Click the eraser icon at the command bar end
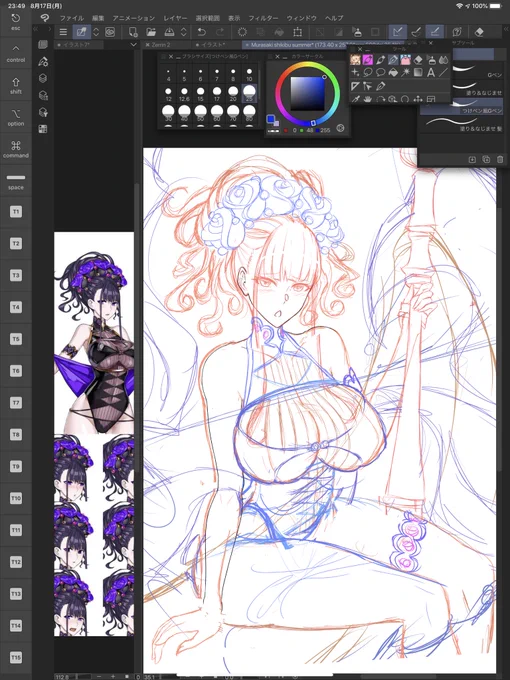510x680 pixels. 479,32
